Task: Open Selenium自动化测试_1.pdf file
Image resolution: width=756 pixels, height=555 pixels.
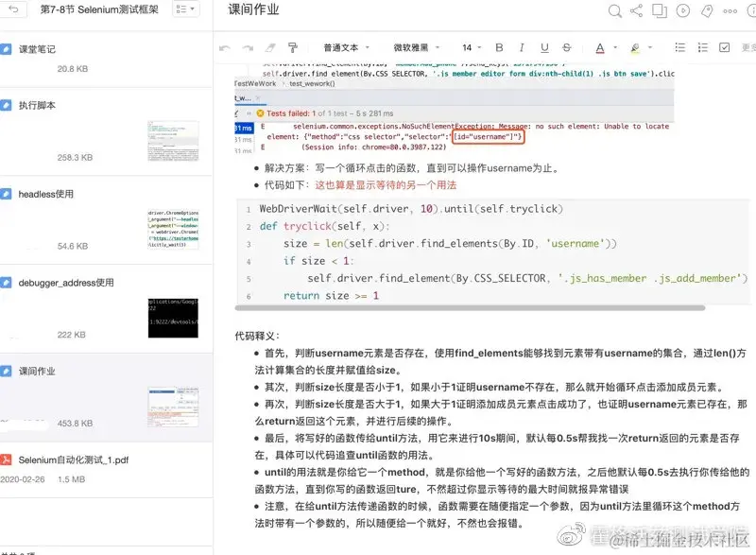Action: [x=106, y=469]
